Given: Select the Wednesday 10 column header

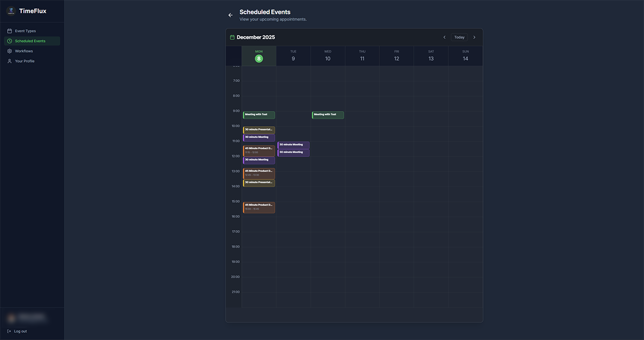Looking at the screenshot, I should point(327,55).
